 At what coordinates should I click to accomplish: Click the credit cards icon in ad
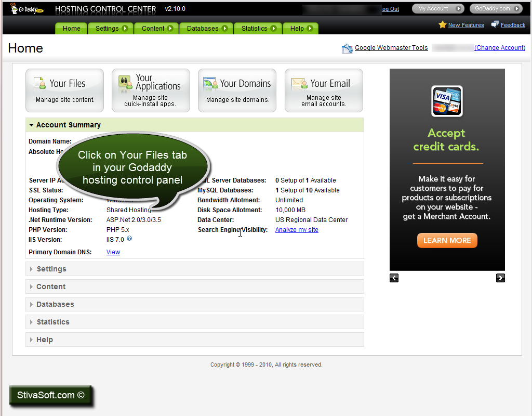447,101
